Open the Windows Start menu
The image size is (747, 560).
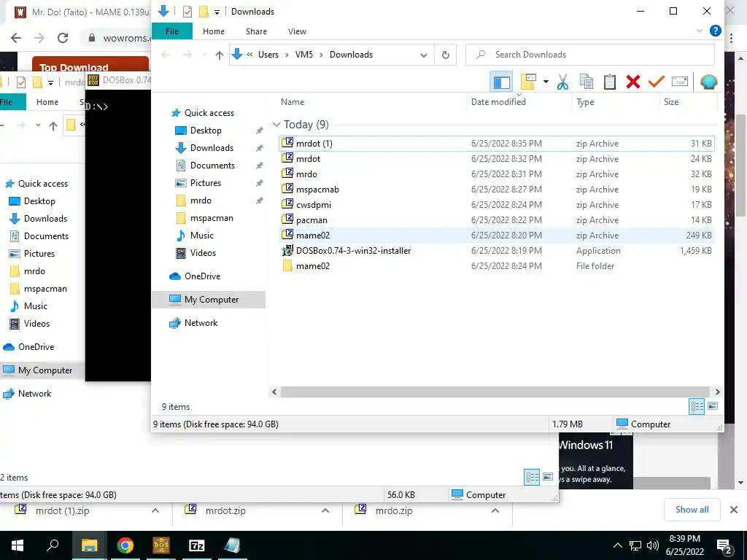pyautogui.click(x=18, y=545)
